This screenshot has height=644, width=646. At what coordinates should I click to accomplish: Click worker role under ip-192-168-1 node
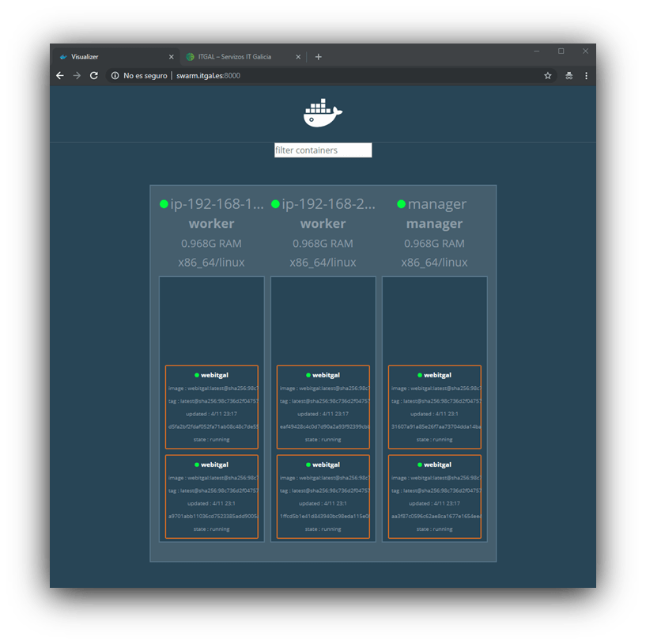coord(211,223)
